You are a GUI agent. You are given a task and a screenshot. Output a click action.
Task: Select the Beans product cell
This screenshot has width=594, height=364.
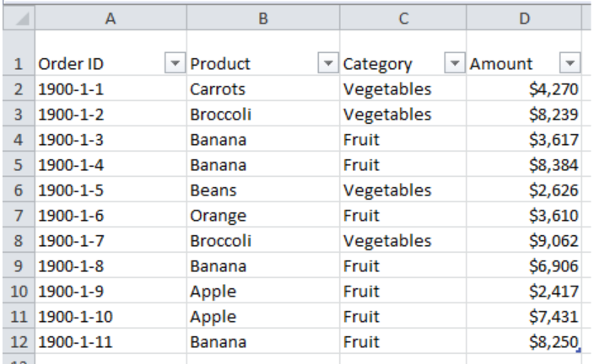click(x=263, y=190)
